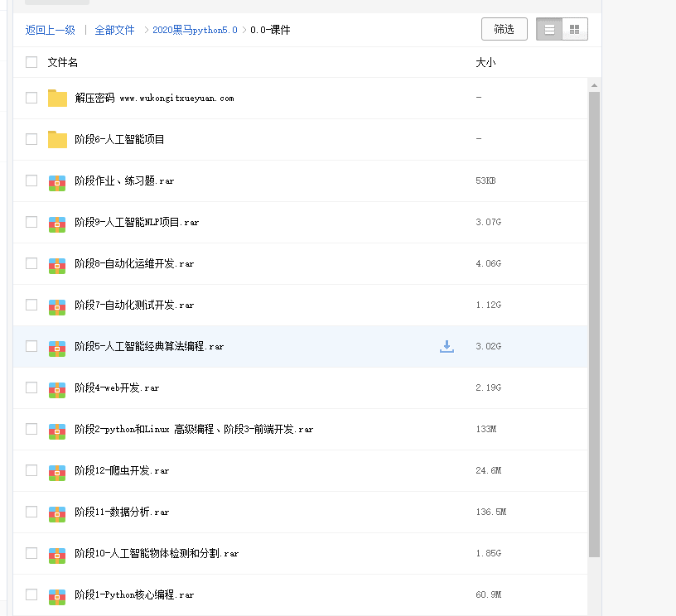
Task: Select file name 阶段12-爬虫开发.rar
Action: 122,470
